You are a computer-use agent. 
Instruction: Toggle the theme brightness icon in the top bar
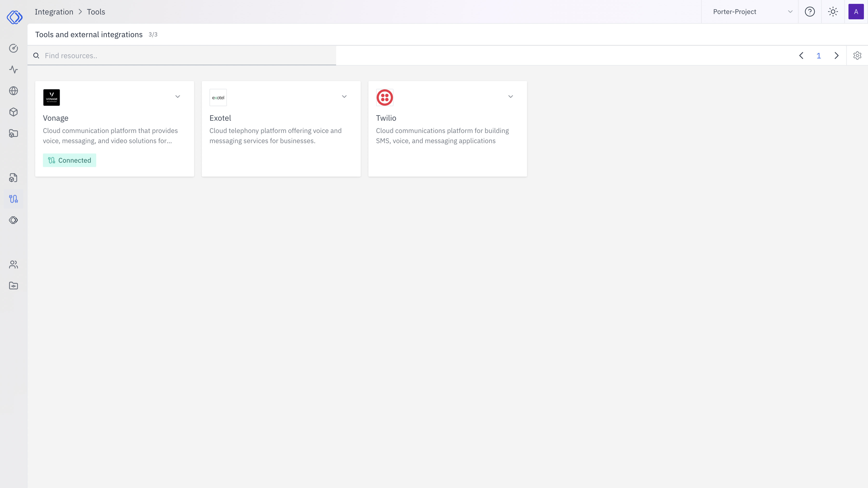coord(833,12)
